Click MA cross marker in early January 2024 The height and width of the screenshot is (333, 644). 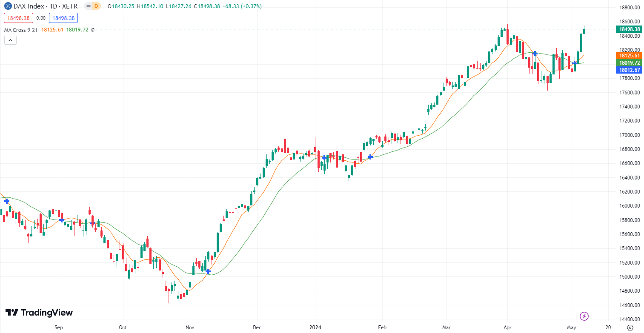coord(324,157)
